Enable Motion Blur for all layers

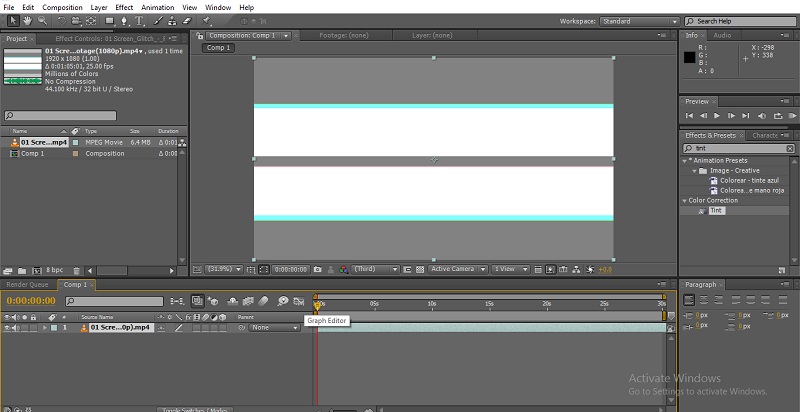click(x=263, y=301)
